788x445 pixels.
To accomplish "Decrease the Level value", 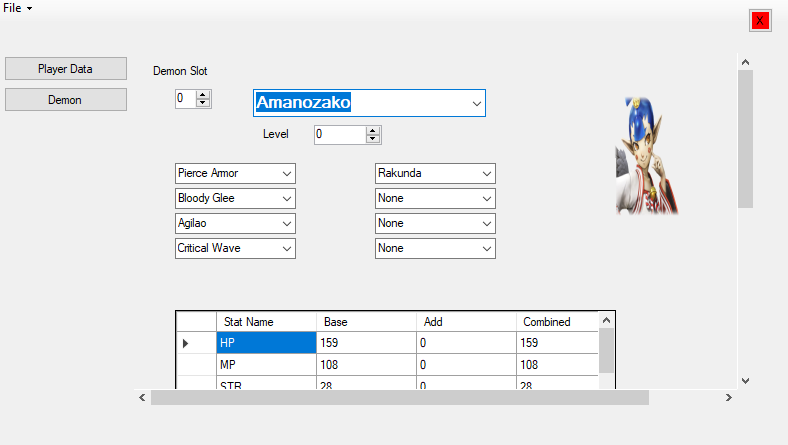I will point(372,139).
